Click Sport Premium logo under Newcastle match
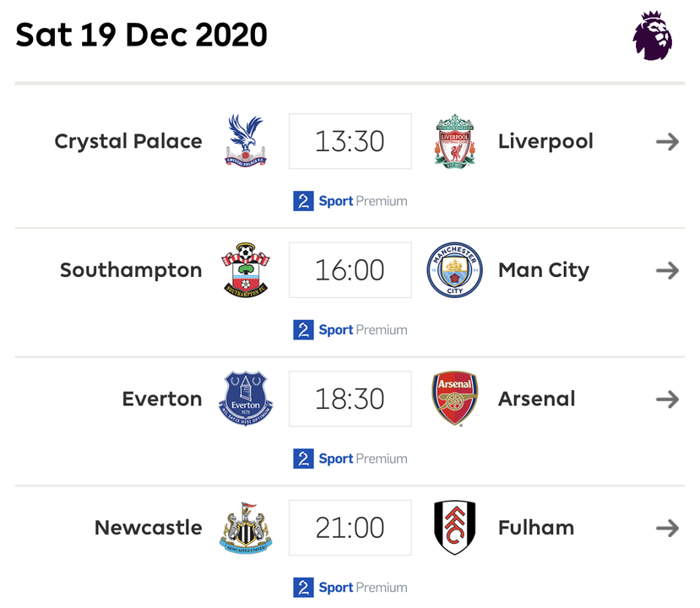 click(x=350, y=588)
